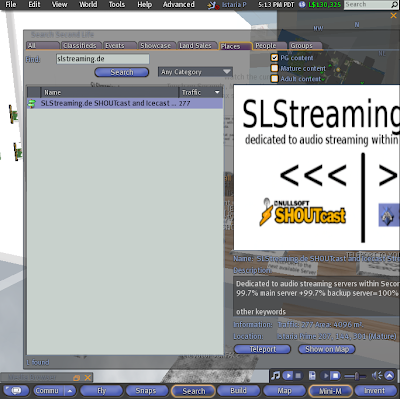Click the Fly button
400x399 pixels.
[102, 391]
